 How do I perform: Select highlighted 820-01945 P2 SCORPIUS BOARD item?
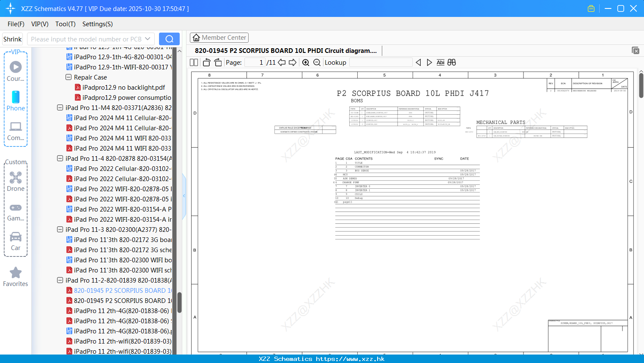pyautogui.click(x=119, y=290)
